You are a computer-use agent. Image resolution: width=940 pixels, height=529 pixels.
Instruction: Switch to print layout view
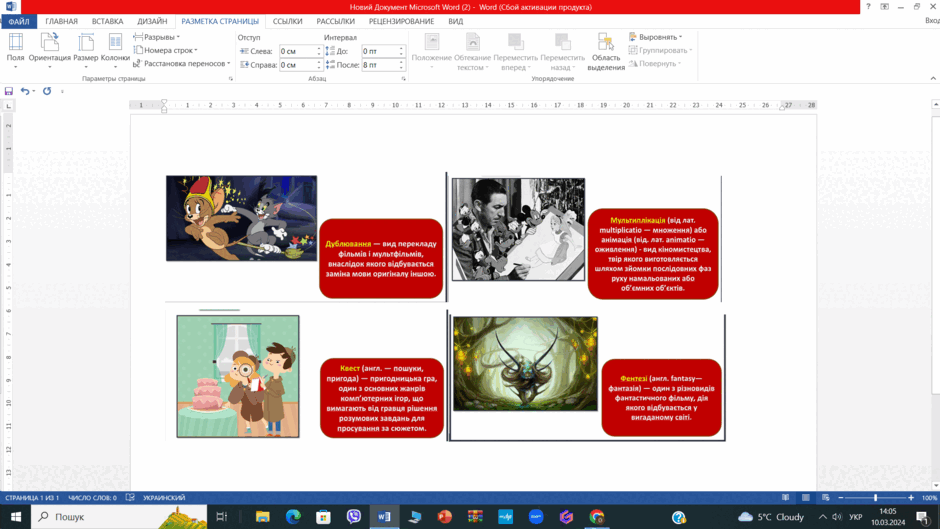[806, 498]
